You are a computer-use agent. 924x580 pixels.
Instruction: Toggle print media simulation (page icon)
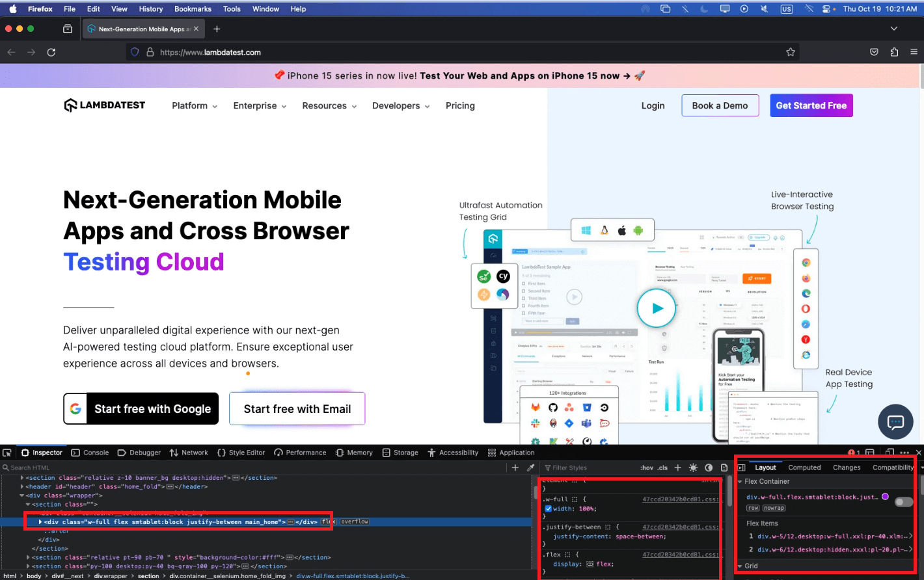[724, 468]
